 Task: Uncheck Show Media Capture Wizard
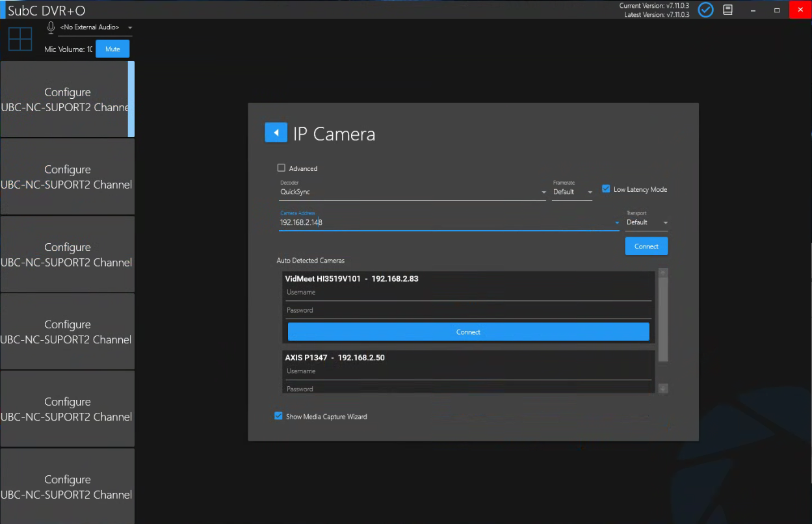click(x=279, y=416)
